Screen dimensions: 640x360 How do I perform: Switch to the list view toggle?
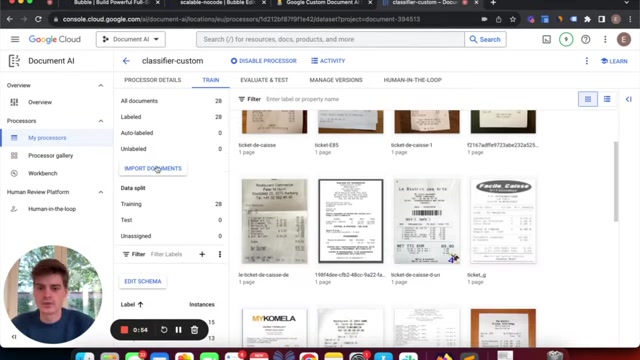[x=607, y=99]
